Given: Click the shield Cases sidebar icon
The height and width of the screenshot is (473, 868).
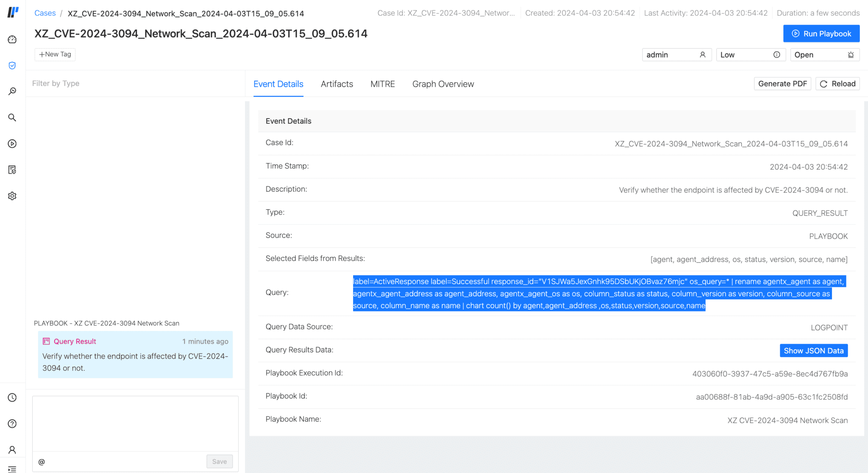Looking at the screenshot, I should (12, 66).
